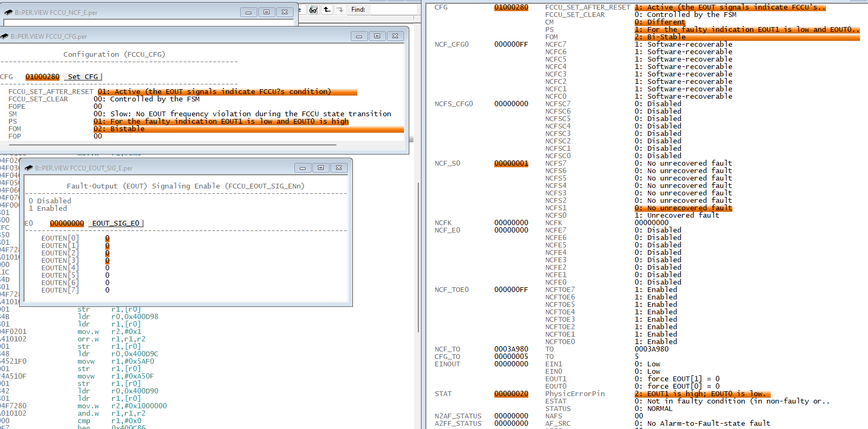
Task: Select NCF_TO value 0003A980
Action: click(x=511, y=349)
